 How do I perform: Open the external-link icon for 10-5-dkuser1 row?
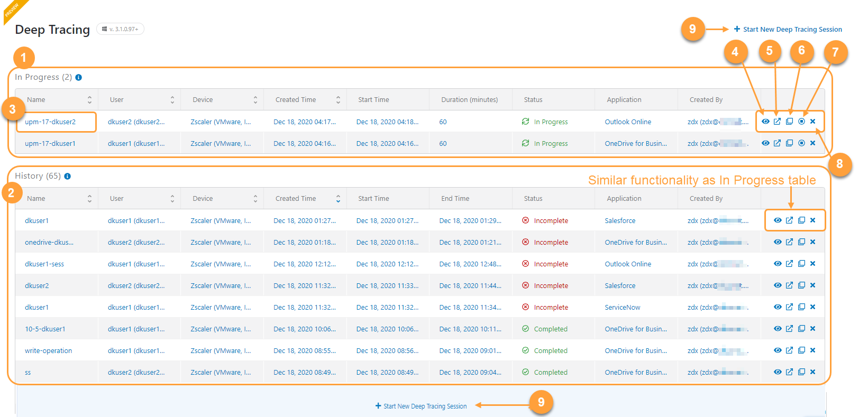click(x=789, y=329)
